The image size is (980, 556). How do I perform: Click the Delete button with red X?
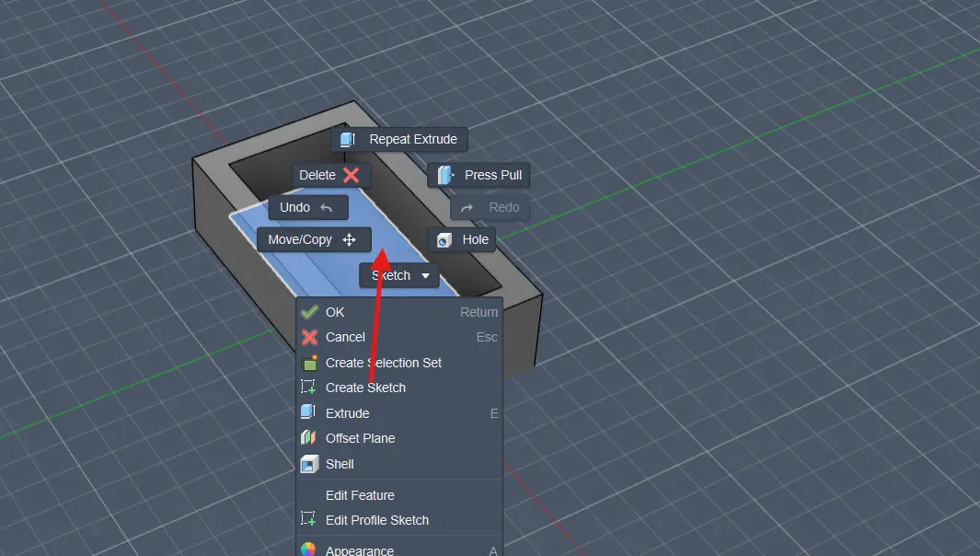point(330,175)
